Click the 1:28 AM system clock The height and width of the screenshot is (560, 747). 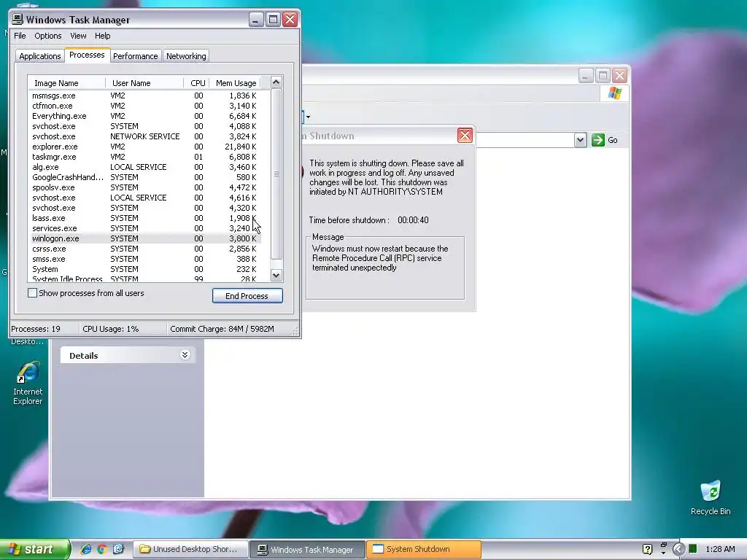click(720, 549)
